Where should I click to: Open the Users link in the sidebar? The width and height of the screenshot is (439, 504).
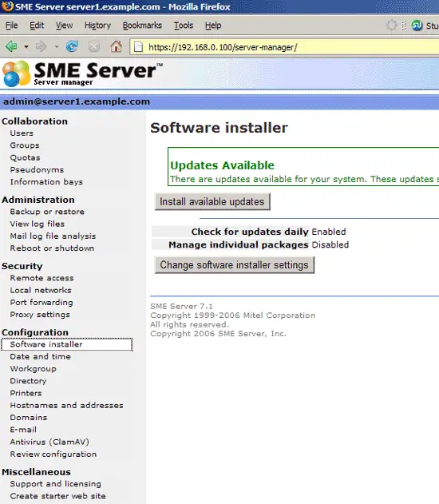pos(22,133)
